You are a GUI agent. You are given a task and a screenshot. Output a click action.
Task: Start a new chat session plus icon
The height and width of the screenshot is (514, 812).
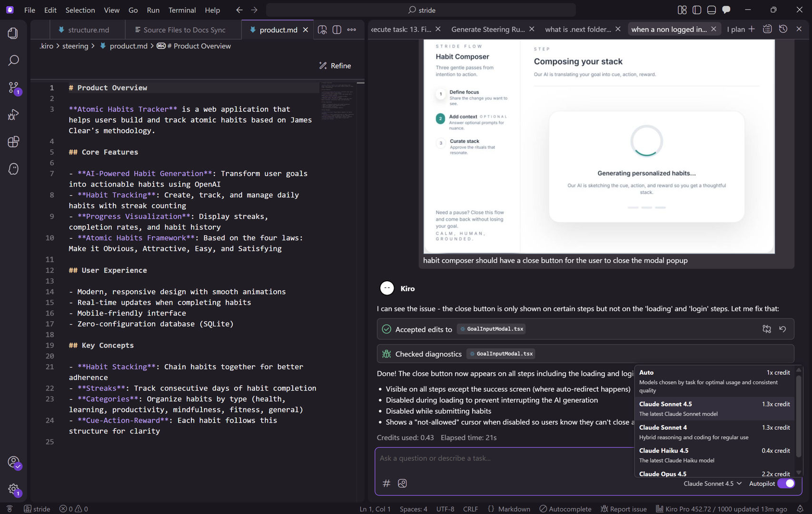tap(752, 29)
